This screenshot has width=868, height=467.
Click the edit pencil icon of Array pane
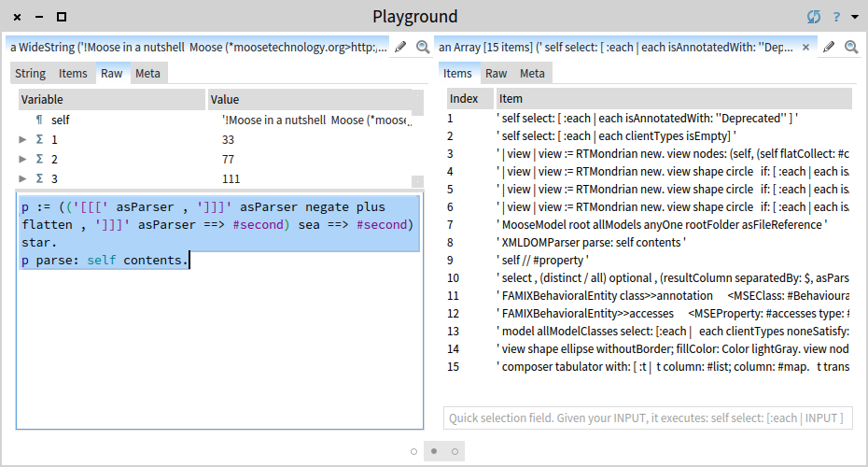tap(829, 47)
